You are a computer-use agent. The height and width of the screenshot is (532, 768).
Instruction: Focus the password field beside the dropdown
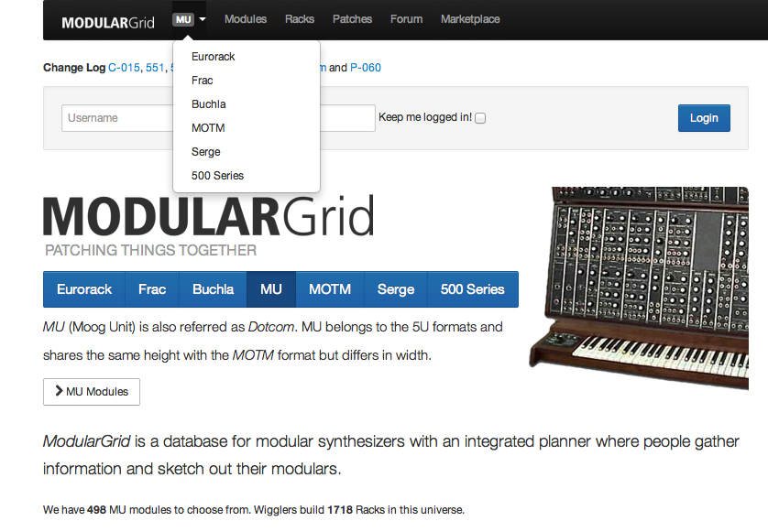click(x=347, y=118)
